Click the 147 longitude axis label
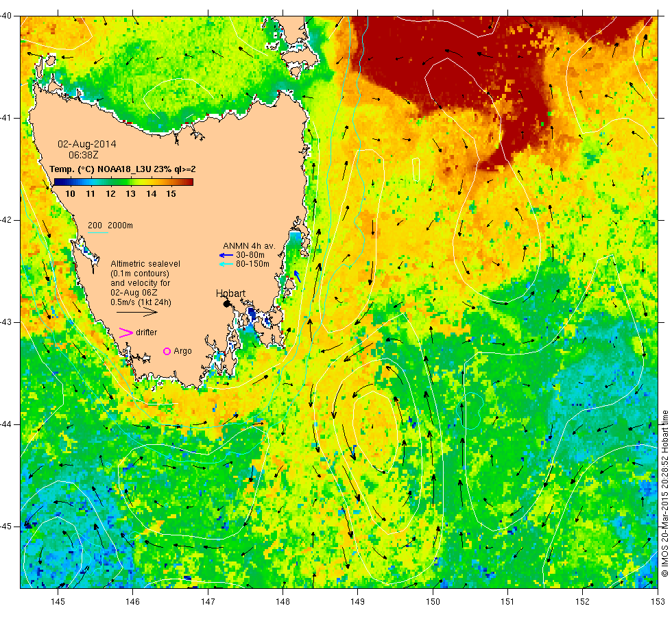 [x=208, y=602]
